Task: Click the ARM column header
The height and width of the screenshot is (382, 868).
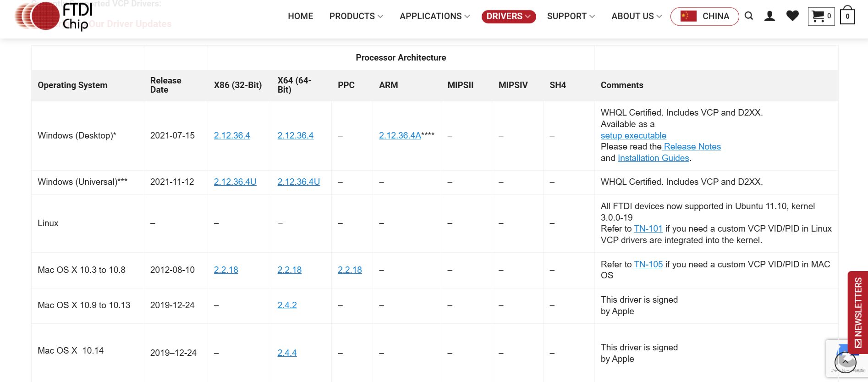Action: point(389,85)
